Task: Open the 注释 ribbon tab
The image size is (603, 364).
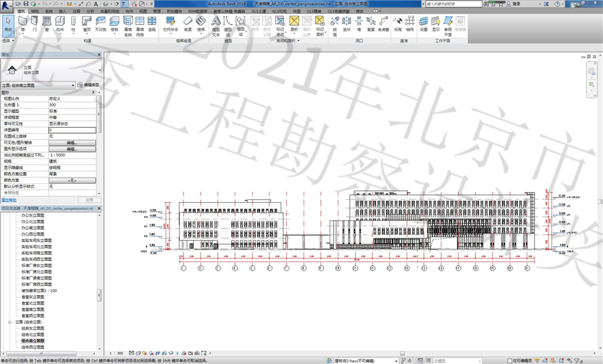Action: pos(76,11)
